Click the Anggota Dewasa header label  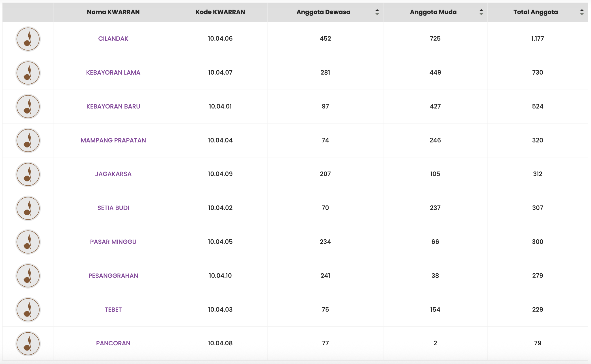click(x=323, y=12)
